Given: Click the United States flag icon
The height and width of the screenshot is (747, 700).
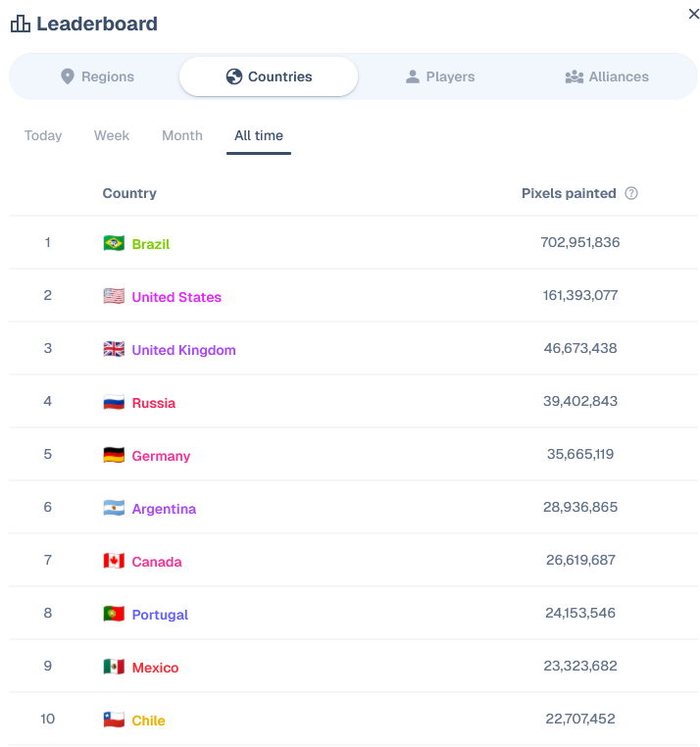Looking at the screenshot, I should 114,296.
